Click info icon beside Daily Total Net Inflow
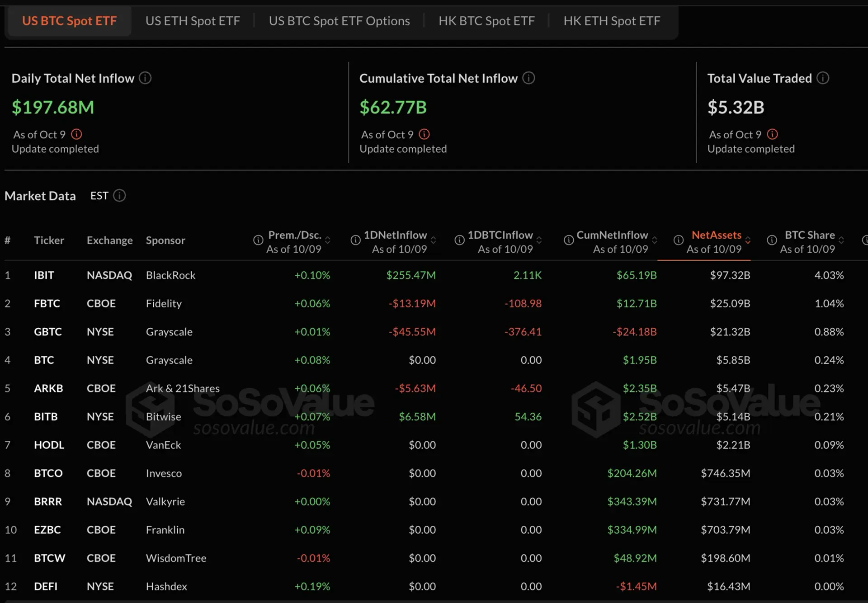This screenshot has width=868, height=603. point(145,78)
